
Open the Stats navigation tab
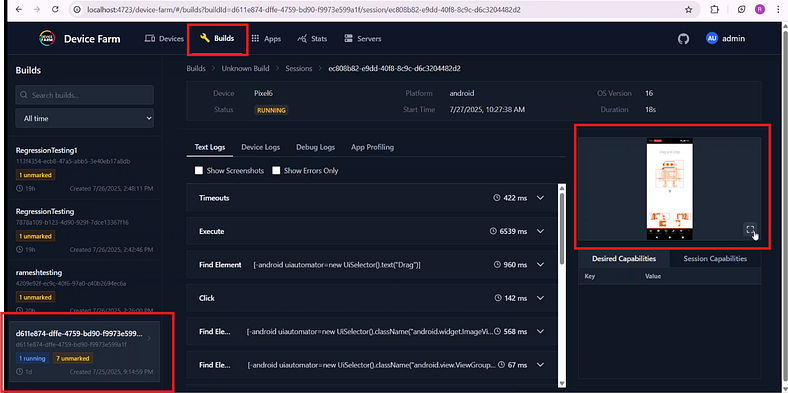pyautogui.click(x=312, y=39)
